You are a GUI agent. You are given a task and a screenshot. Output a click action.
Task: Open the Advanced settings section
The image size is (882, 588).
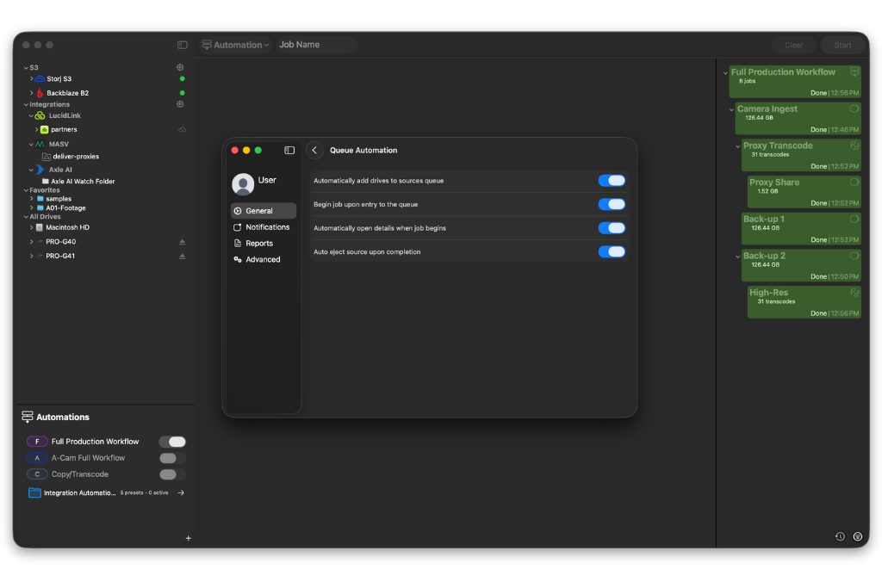coord(263,259)
